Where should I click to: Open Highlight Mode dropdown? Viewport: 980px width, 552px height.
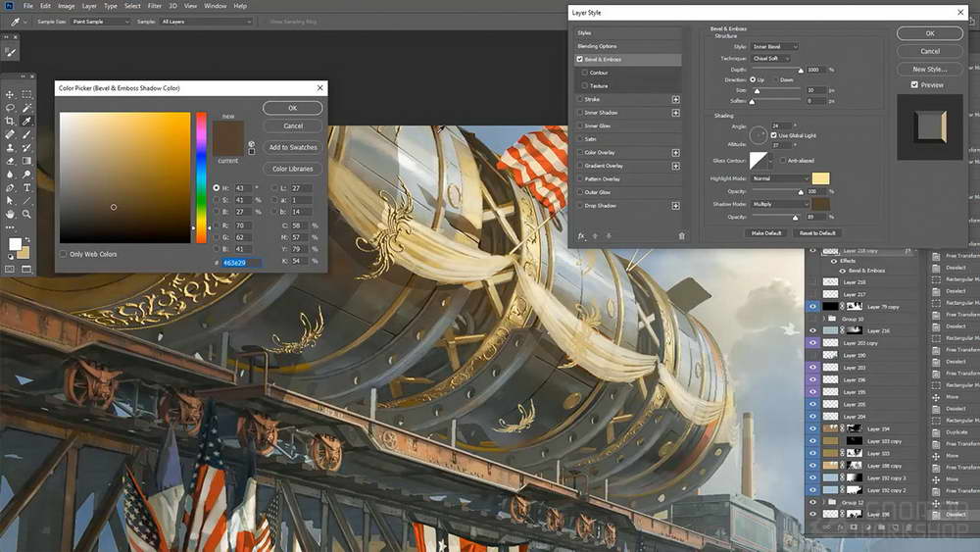pyautogui.click(x=780, y=178)
